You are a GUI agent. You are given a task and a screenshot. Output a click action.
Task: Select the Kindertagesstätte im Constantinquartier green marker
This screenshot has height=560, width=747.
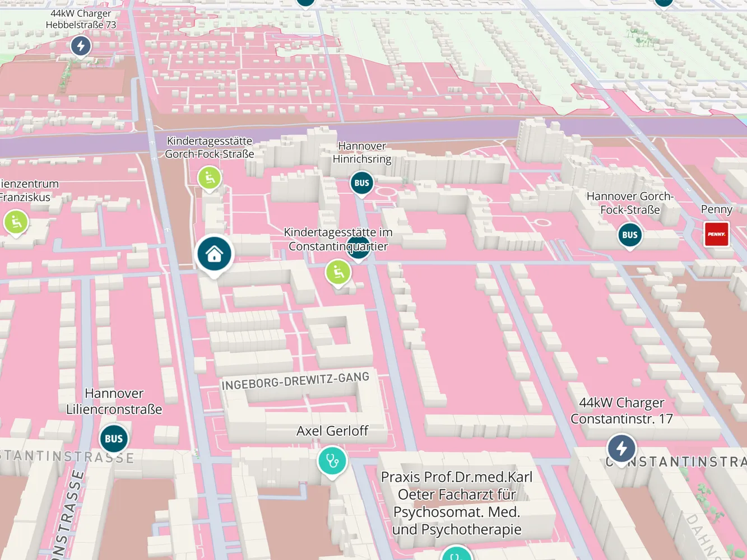pos(338,273)
